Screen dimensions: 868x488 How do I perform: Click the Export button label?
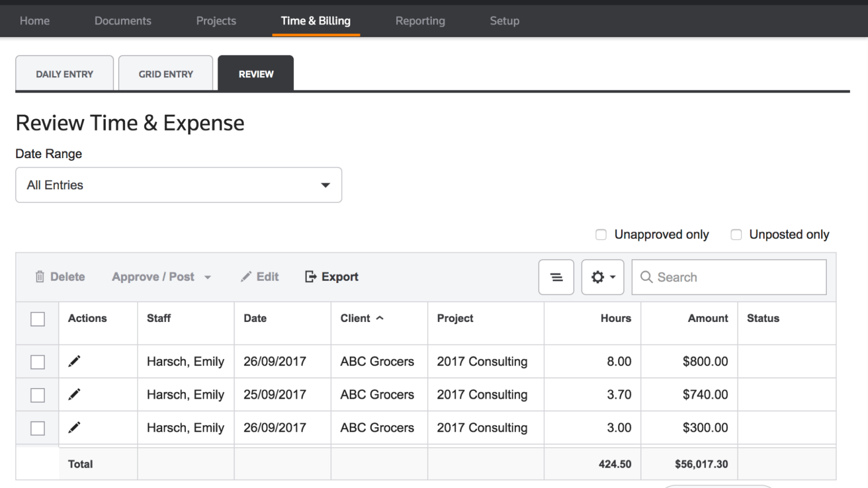(339, 276)
